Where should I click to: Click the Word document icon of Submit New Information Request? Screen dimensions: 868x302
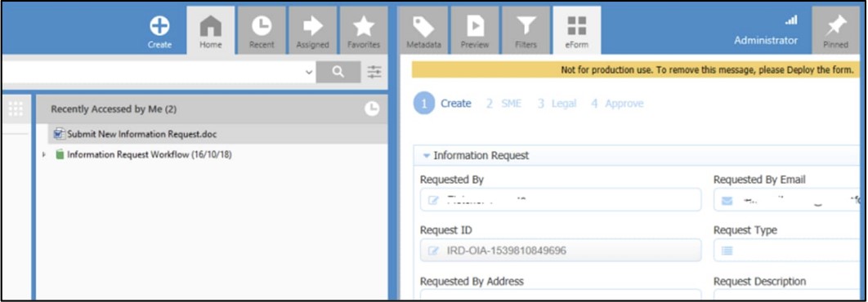pyautogui.click(x=59, y=134)
